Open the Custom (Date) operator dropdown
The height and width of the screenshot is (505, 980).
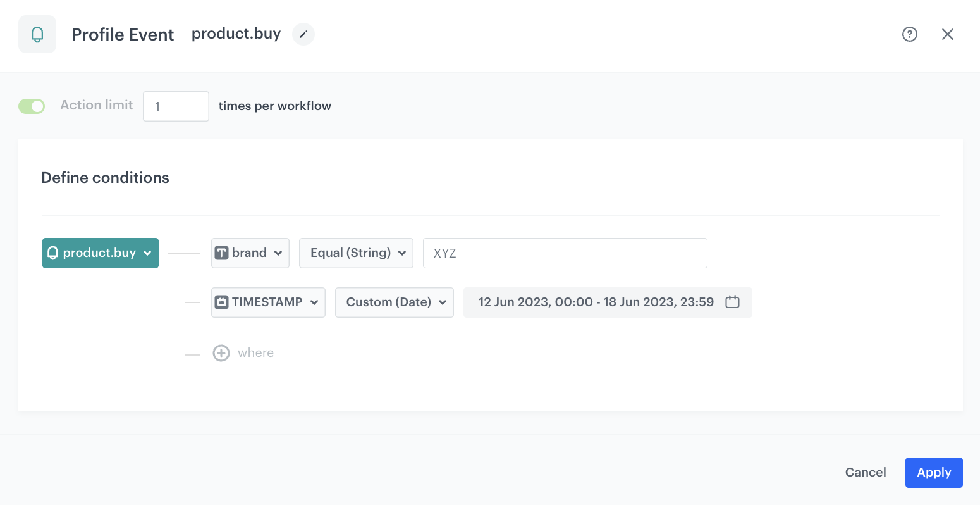[x=394, y=302]
